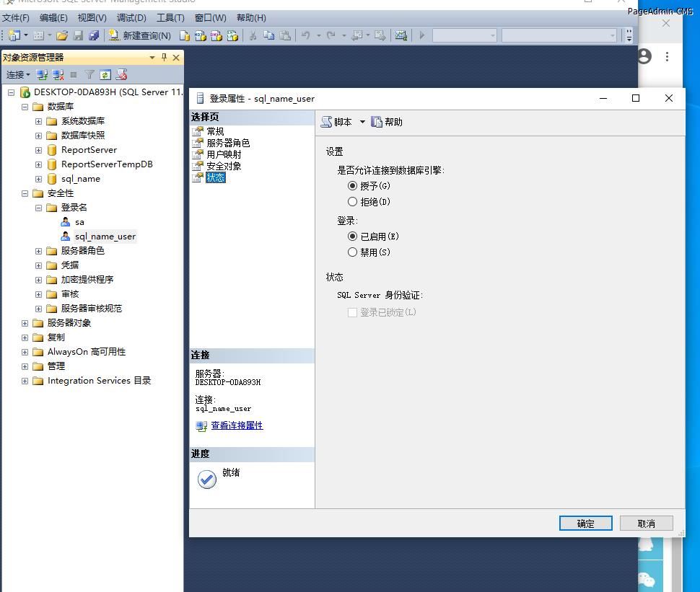This screenshot has height=592, width=700.
Task: Collapse the 数据库 folder node
Action: click(x=25, y=107)
